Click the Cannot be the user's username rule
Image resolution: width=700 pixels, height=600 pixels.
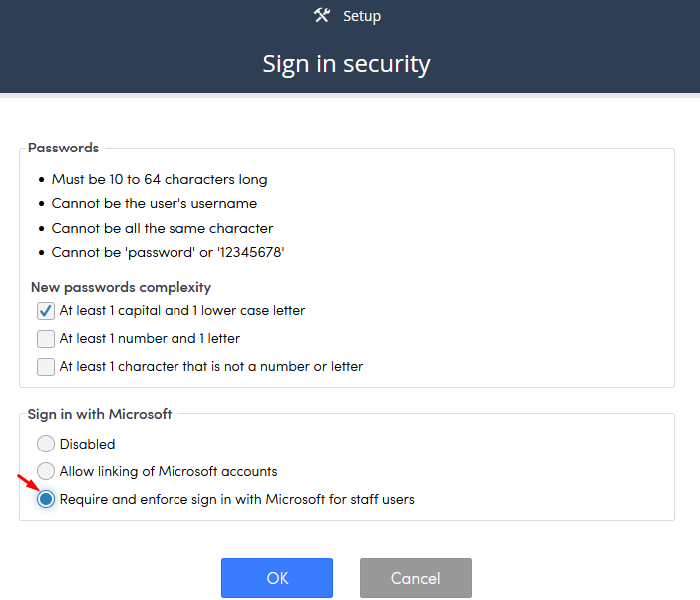click(x=155, y=204)
